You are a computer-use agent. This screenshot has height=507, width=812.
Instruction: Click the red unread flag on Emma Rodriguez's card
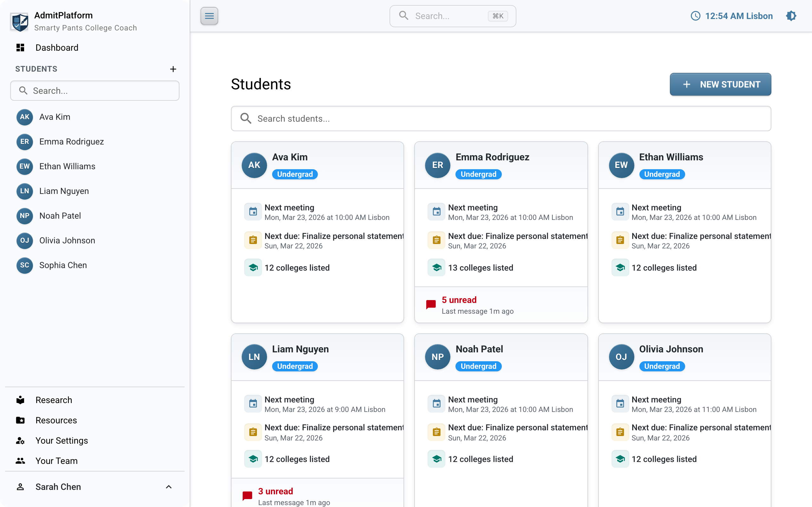pos(430,305)
